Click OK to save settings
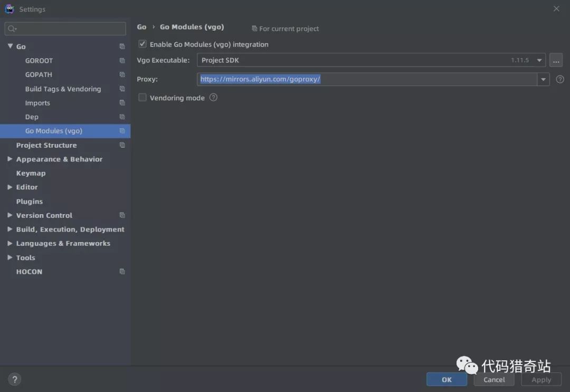 coord(447,379)
